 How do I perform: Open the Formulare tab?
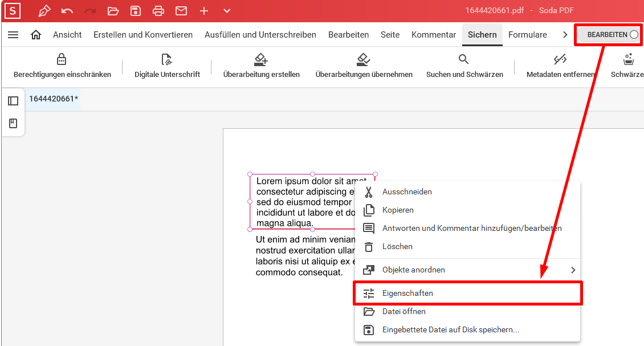tap(527, 35)
